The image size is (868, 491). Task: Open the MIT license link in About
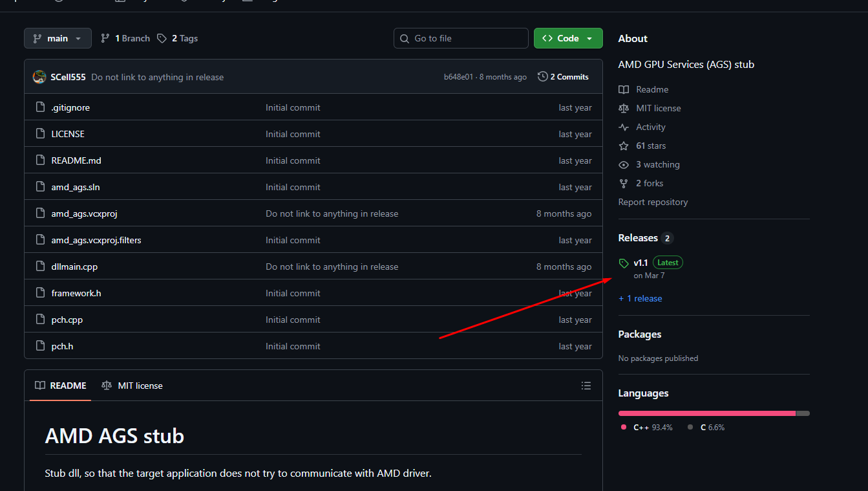[659, 108]
